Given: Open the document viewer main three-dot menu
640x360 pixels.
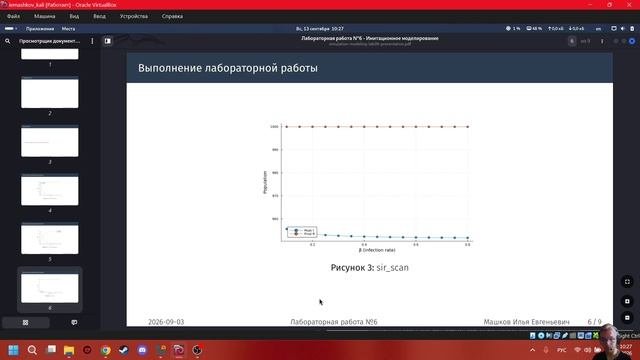Looking at the screenshot, I should pos(602,41).
